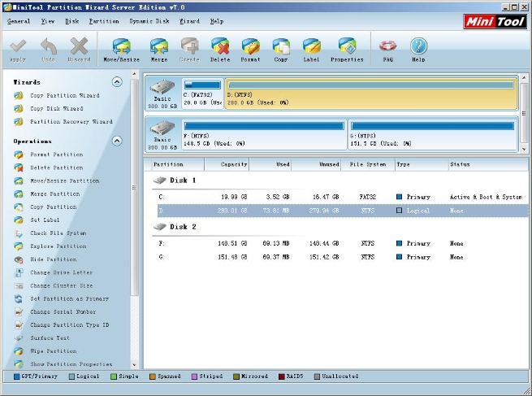Viewport: 532px width, 396px height.
Task: Click the Delete partition toolbar icon
Action: point(220,46)
